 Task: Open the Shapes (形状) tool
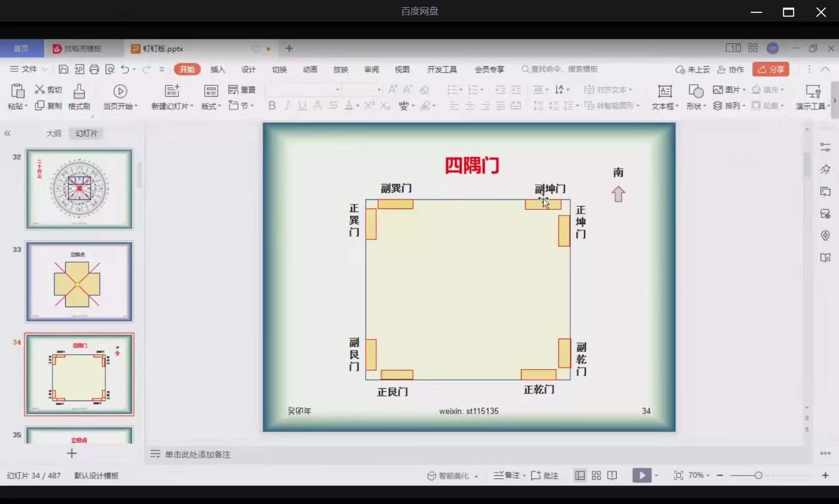(x=696, y=97)
